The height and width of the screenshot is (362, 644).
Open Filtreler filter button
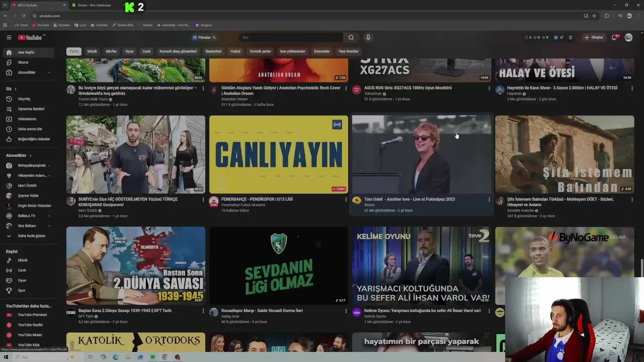(x=204, y=37)
